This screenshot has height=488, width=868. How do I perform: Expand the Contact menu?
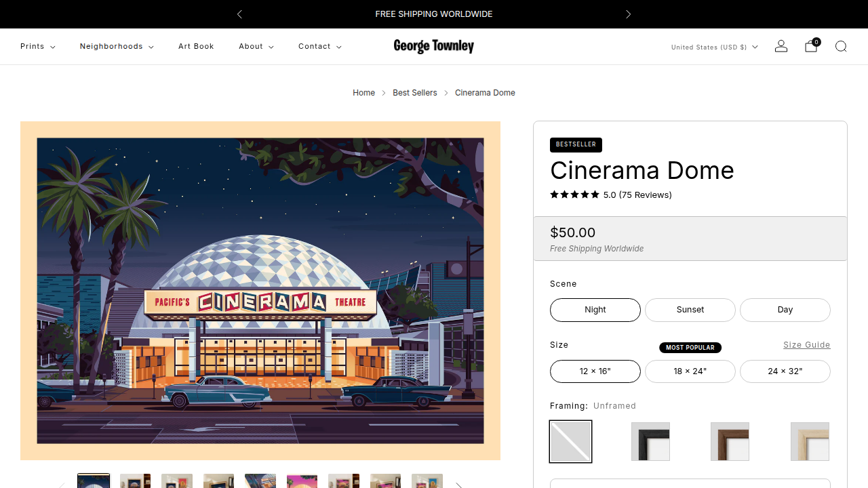tap(320, 46)
